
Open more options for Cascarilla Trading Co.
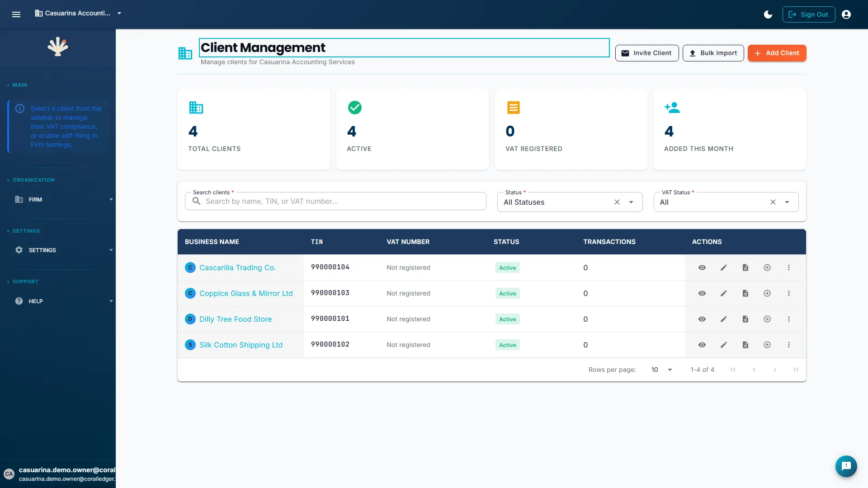pos(789,267)
